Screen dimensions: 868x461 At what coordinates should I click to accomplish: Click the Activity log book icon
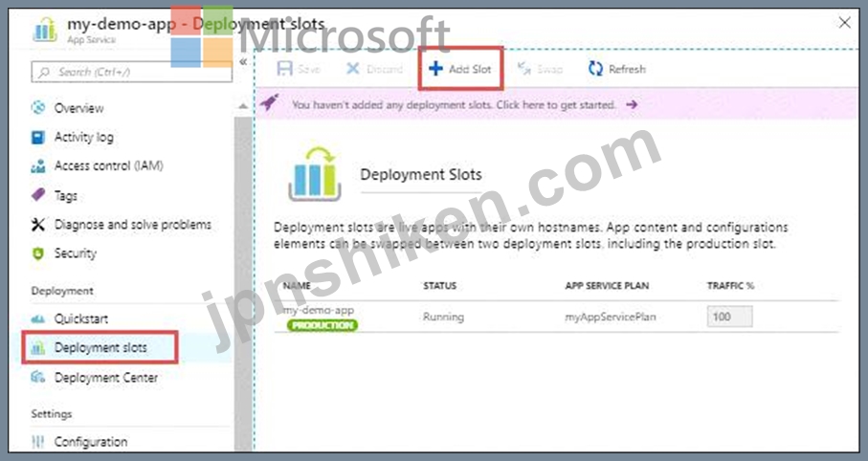point(38,137)
